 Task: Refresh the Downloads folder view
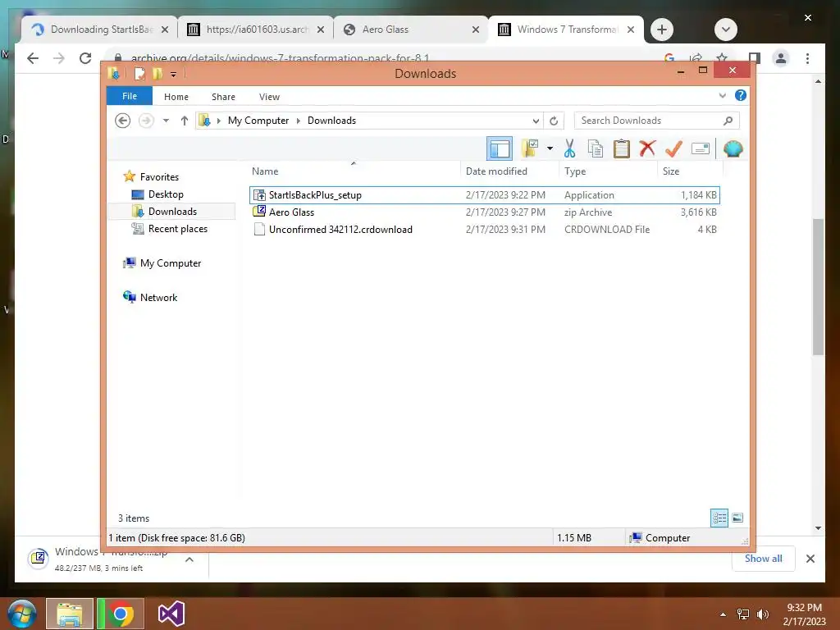pyautogui.click(x=554, y=121)
